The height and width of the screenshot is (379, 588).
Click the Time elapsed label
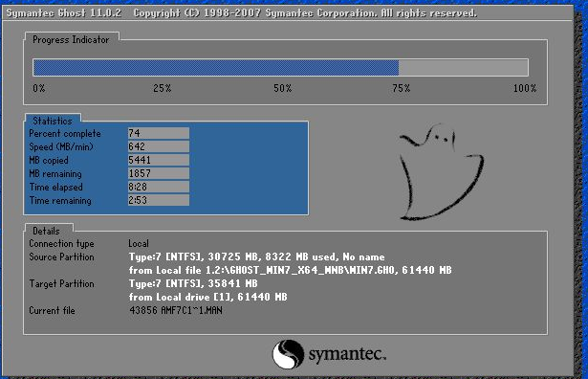click(55, 187)
